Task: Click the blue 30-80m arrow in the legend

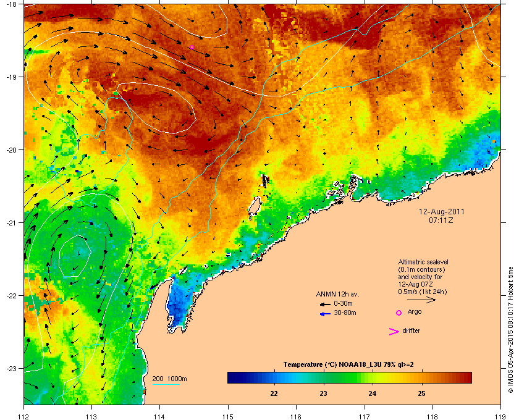Action: tap(325, 314)
